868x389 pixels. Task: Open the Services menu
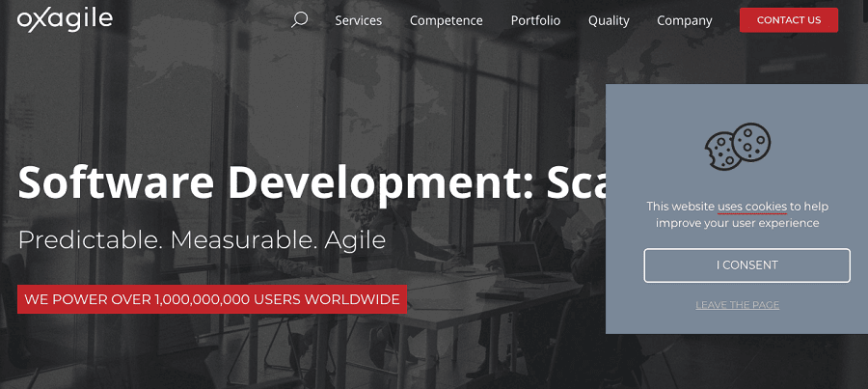pyautogui.click(x=358, y=20)
